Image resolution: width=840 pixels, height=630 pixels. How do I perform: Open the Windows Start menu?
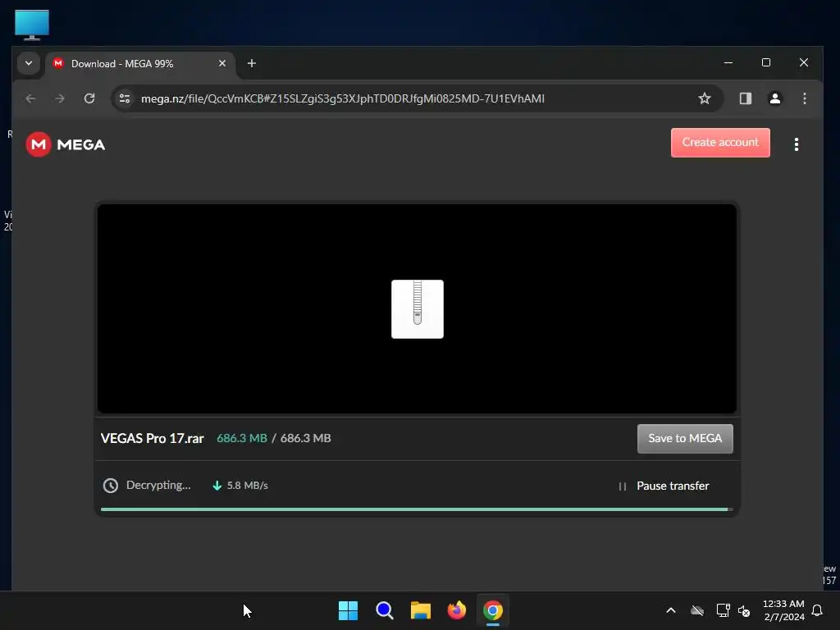point(348,610)
